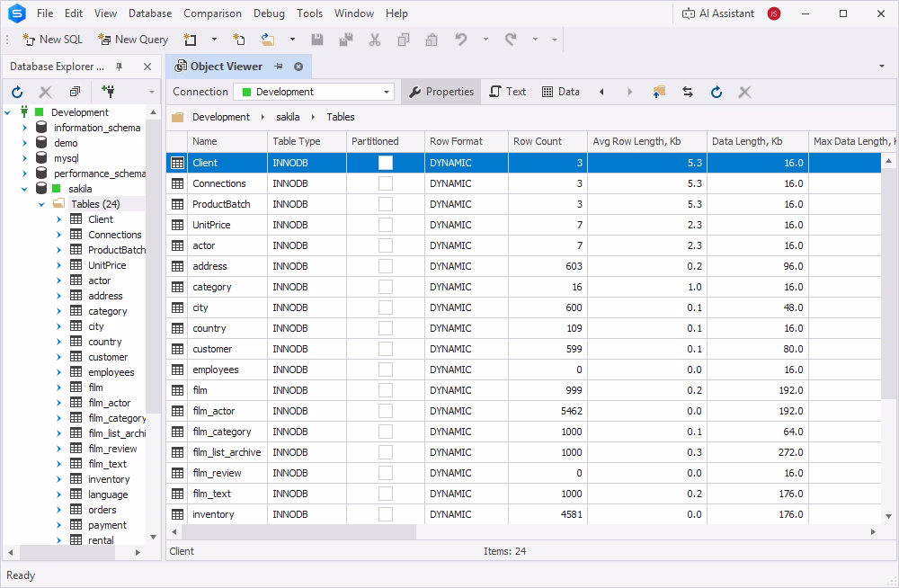Refresh the Database Explorer tree
The width and height of the screenshot is (899, 588).
[17, 92]
